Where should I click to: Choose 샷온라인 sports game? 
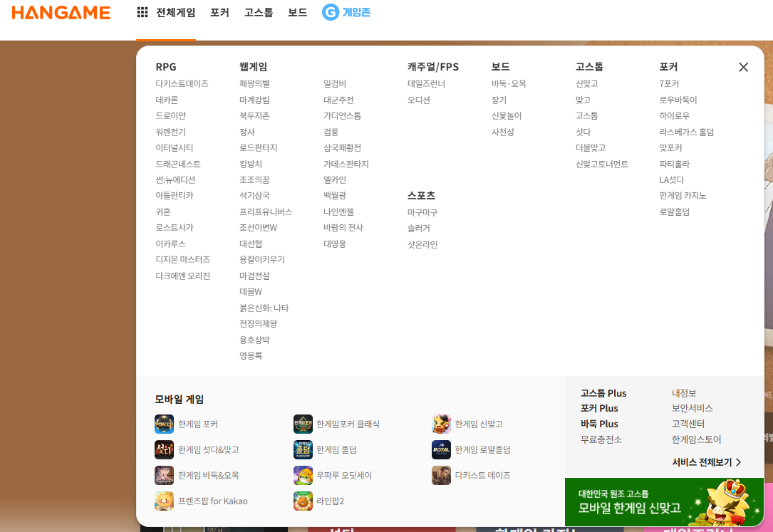[422, 244]
